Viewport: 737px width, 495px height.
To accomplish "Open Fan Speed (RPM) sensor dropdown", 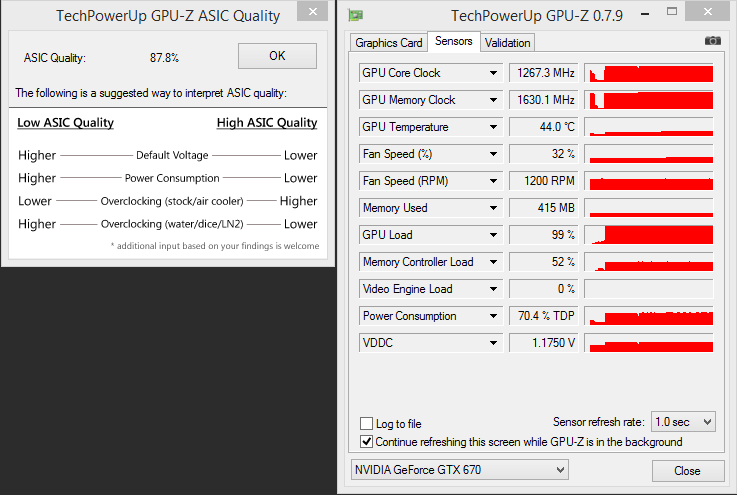I will (431, 181).
